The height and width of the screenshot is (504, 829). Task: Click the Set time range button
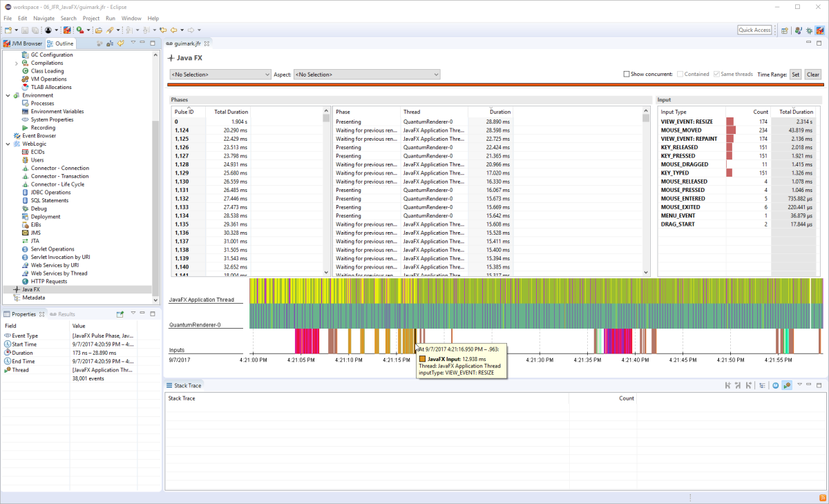pyautogui.click(x=795, y=75)
